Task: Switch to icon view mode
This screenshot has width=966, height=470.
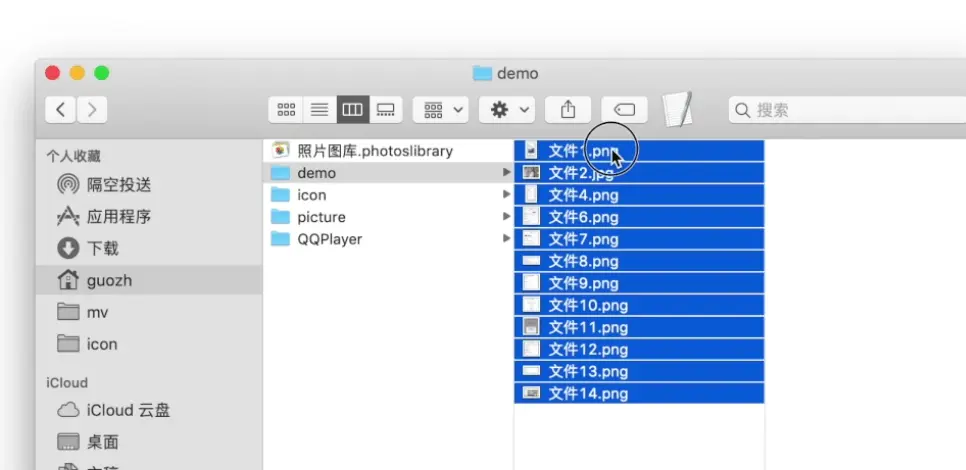Action: point(286,110)
